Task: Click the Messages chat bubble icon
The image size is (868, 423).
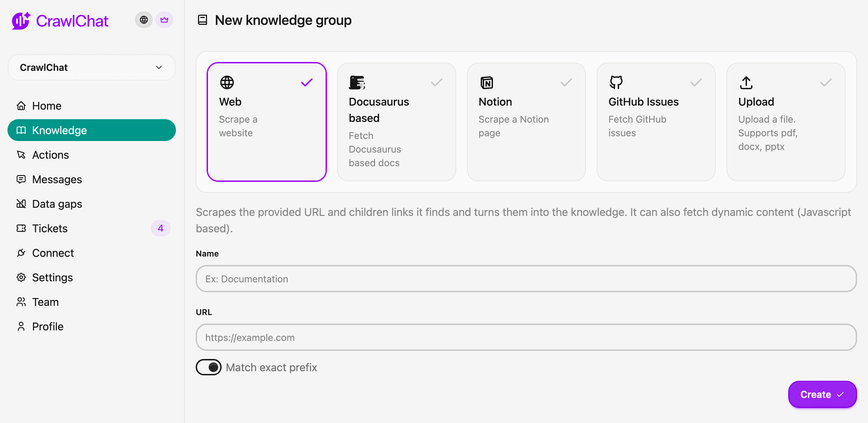Action: click(x=21, y=179)
